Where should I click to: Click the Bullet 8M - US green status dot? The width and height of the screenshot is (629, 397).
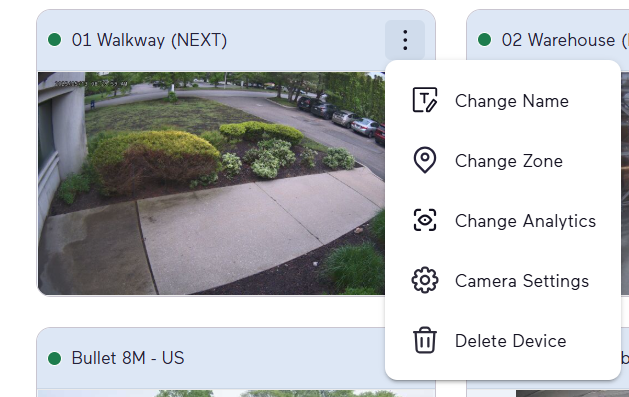[x=55, y=358]
